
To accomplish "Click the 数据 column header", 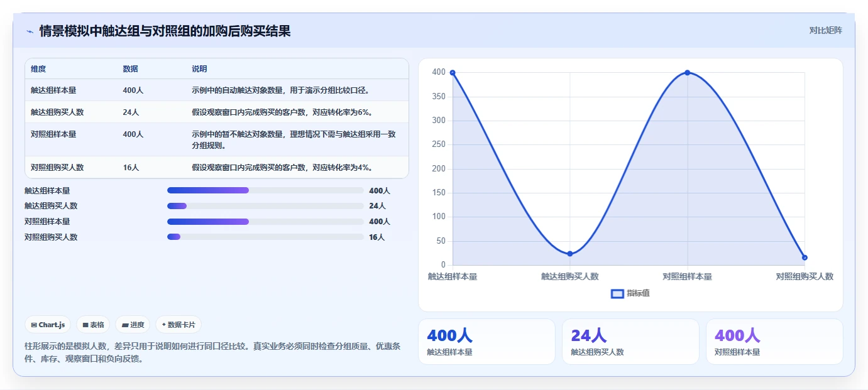I will (x=130, y=69).
